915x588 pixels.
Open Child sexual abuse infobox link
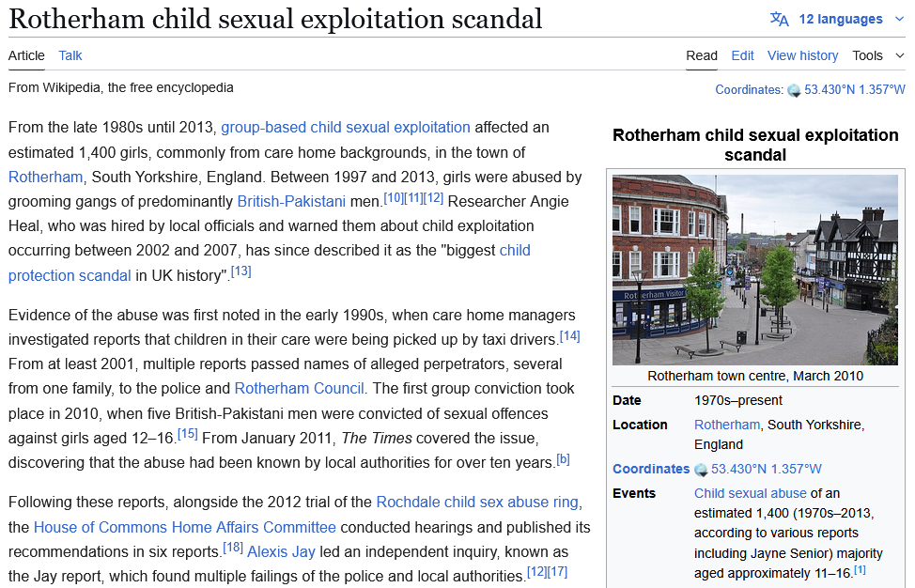click(x=751, y=493)
